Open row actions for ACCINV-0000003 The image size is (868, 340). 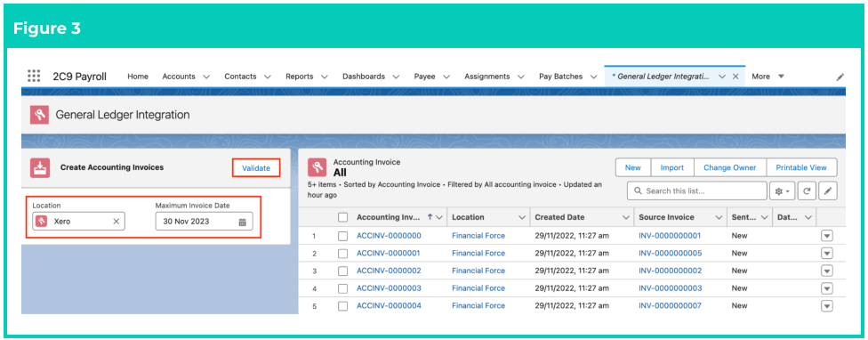pyautogui.click(x=827, y=288)
